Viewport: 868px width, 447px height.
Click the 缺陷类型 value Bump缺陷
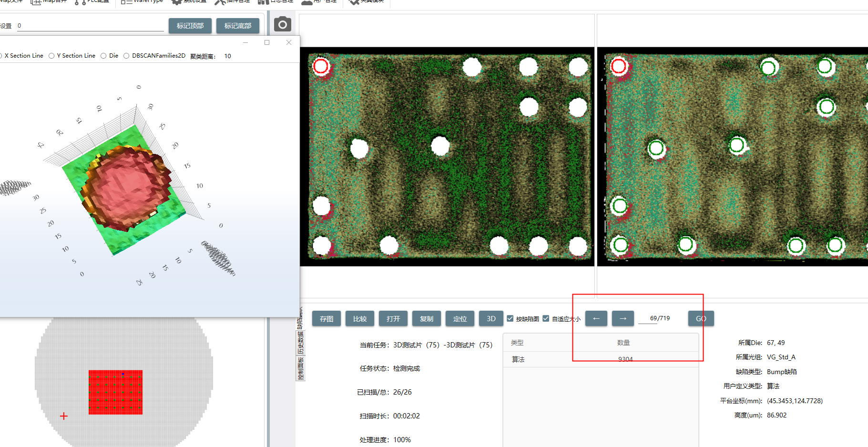point(782,372)
